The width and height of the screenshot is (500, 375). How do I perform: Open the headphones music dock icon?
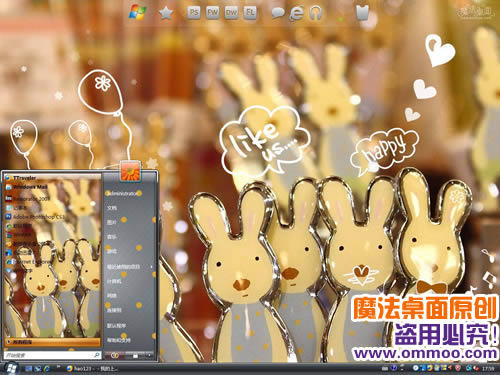(x=315, y=13)
